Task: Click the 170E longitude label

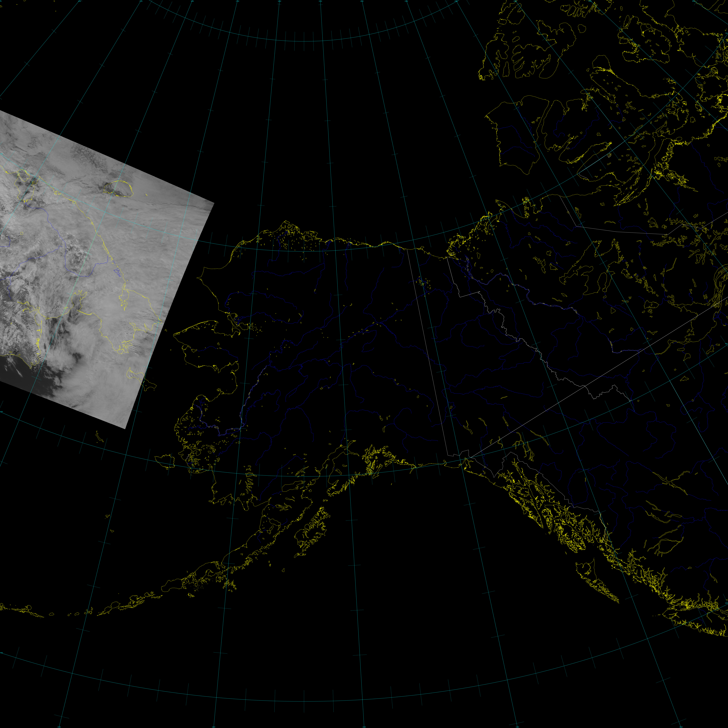Action: pos(141,1)
